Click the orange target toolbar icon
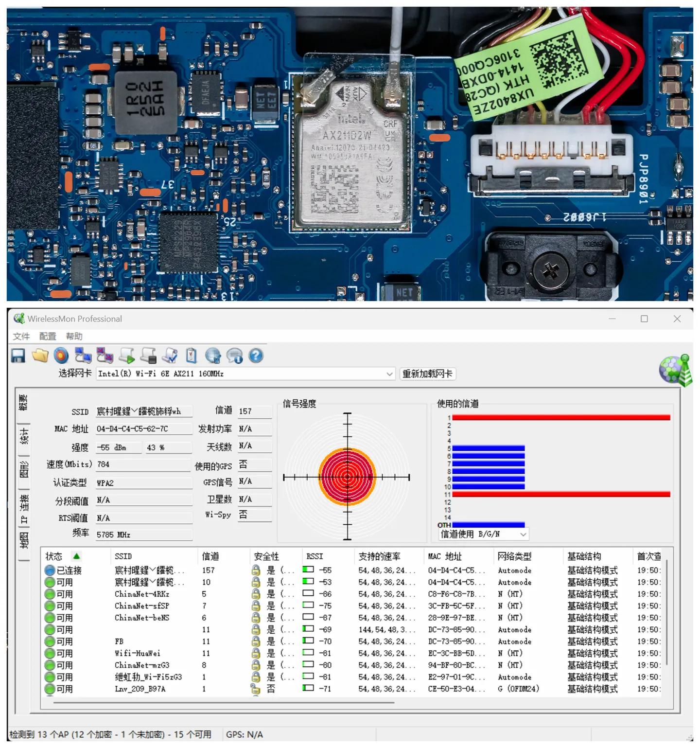Viewport: 700px width, 748px height. pos(61,356)
